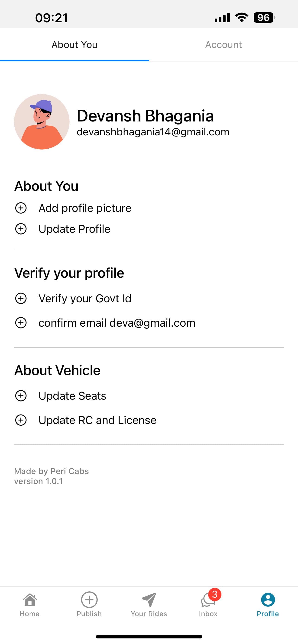Image resolution: width=298 pixels, height=644 pixels.
Task: Click plus icon beside Verify your Govt Id
Action: tap(21, 298)
